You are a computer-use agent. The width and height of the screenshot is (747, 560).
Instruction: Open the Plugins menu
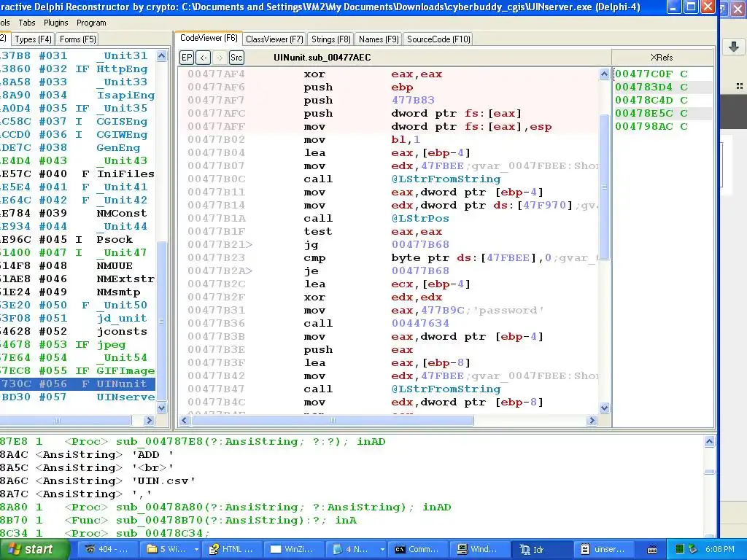(x=55, y=23)
